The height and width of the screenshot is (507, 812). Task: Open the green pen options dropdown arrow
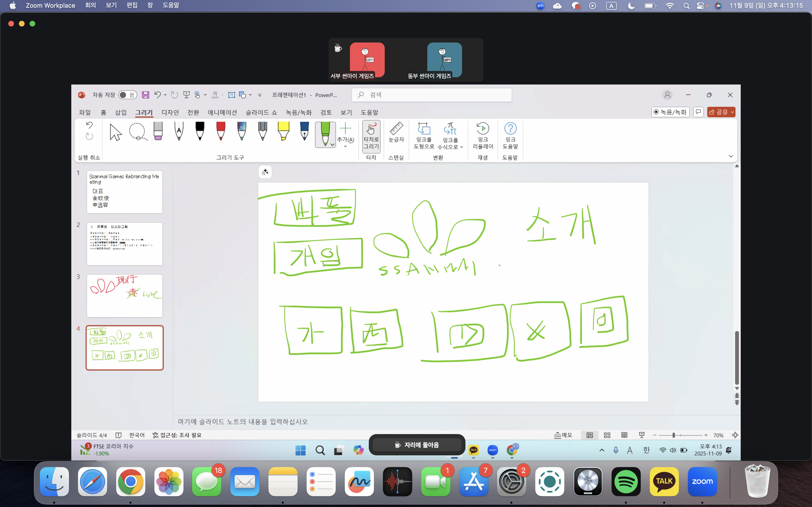[332, 145]
